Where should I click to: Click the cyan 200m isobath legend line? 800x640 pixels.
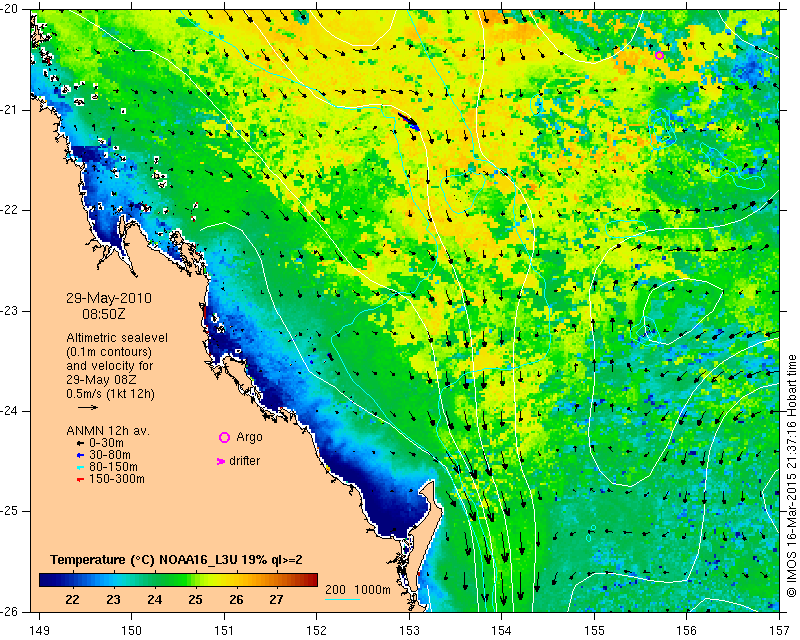coord(342,599)
